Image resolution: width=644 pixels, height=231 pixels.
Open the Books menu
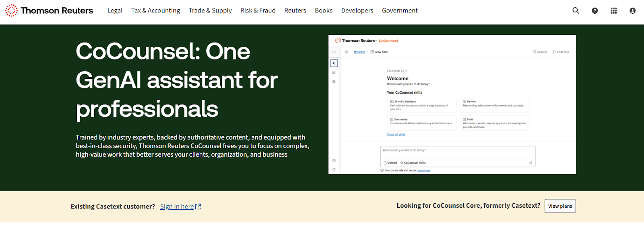[324, 10]
